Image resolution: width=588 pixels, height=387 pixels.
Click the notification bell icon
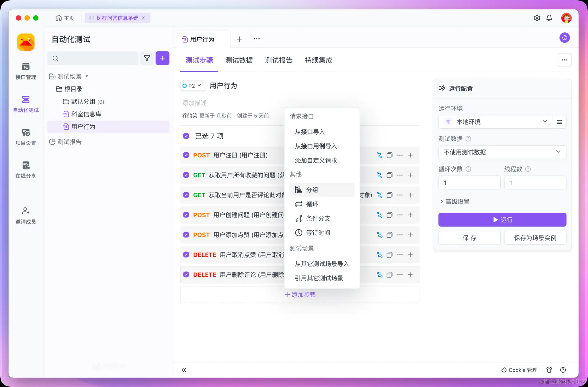click(549, 18)
